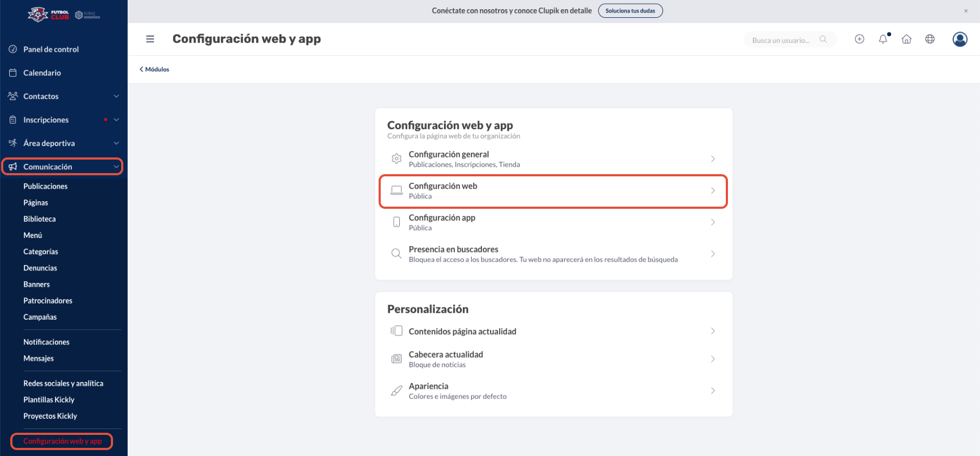
Task: Select the Banners sidebar item
Action: tap(36, 284)
